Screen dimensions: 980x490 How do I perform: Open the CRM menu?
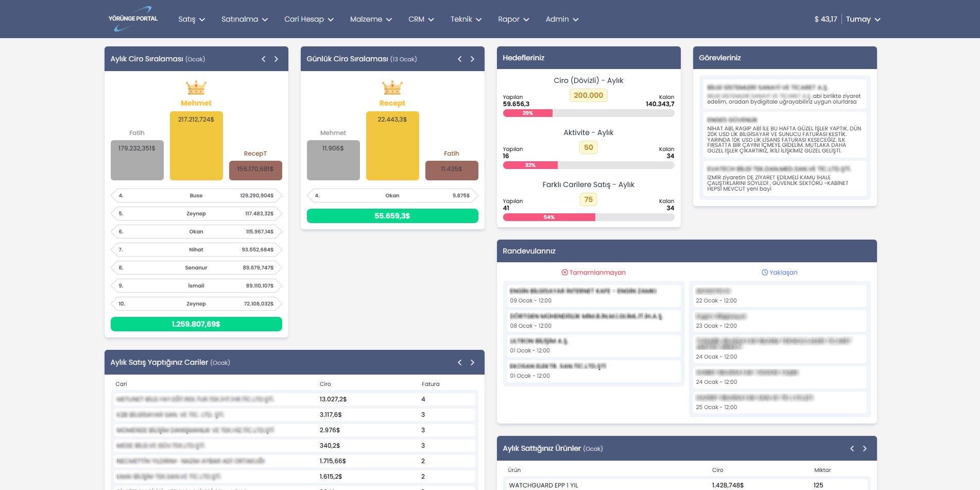coord(420,19)
